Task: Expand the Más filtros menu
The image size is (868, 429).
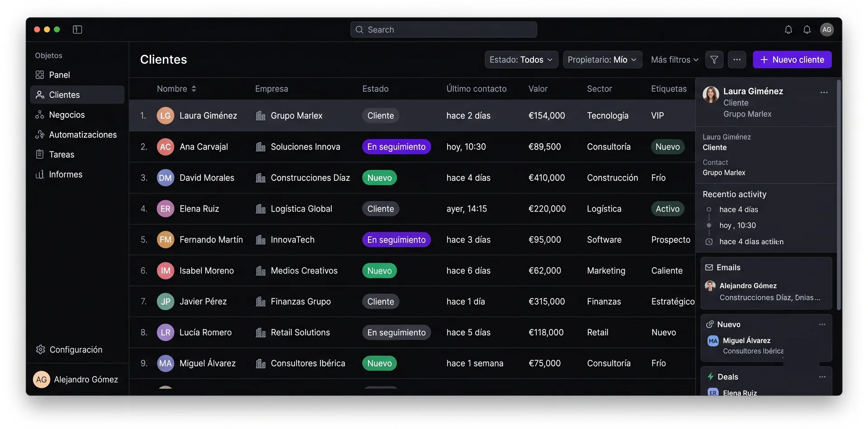Action: tap(675, 60)
